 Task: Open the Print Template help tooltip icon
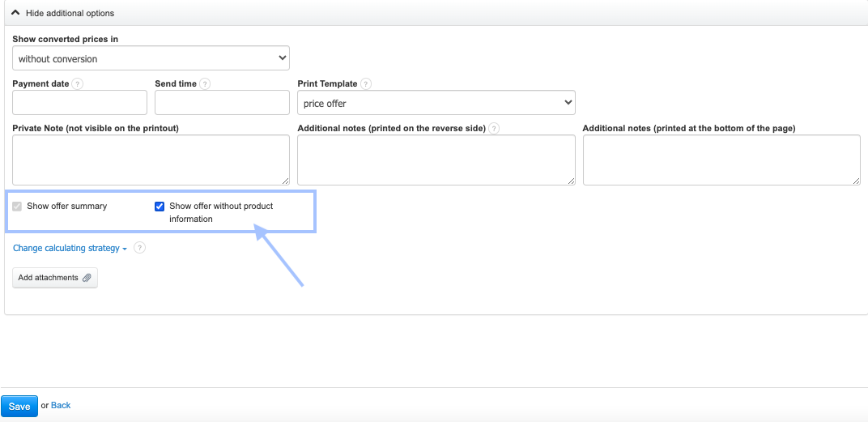366,83
